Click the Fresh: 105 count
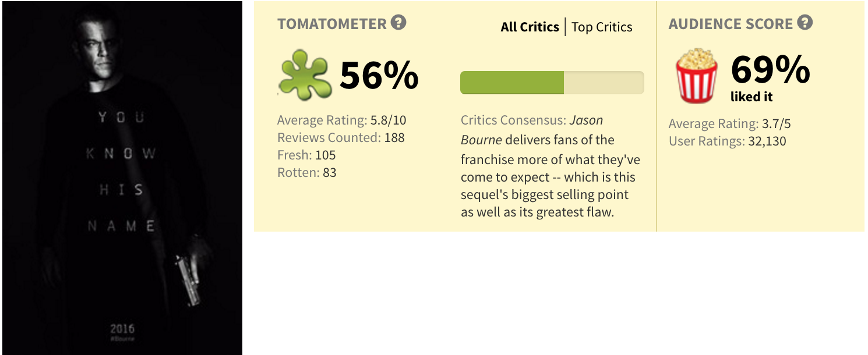This screenshot has height=355, width=868. coord(306,155)
